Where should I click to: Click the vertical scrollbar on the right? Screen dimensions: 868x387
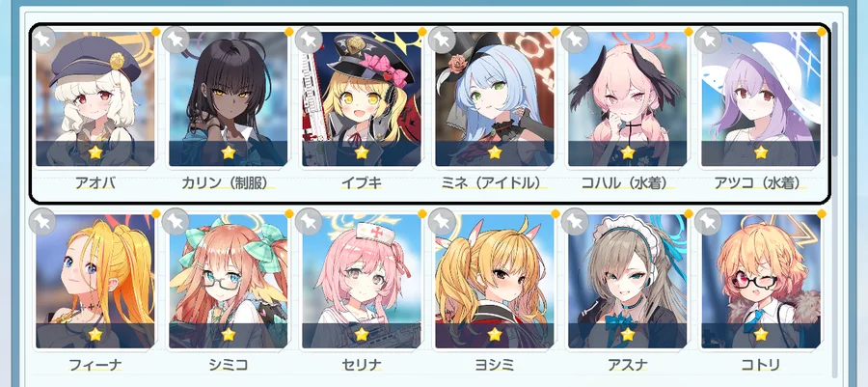(835, 89)
